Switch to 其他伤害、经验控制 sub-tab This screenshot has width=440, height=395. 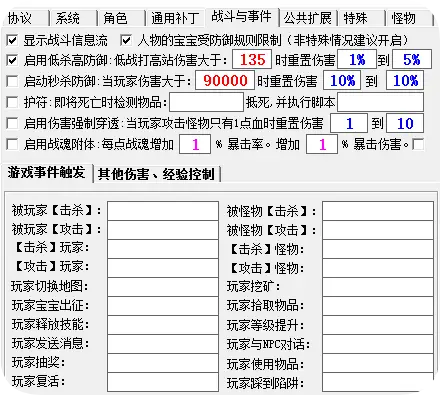pos(156,174)
